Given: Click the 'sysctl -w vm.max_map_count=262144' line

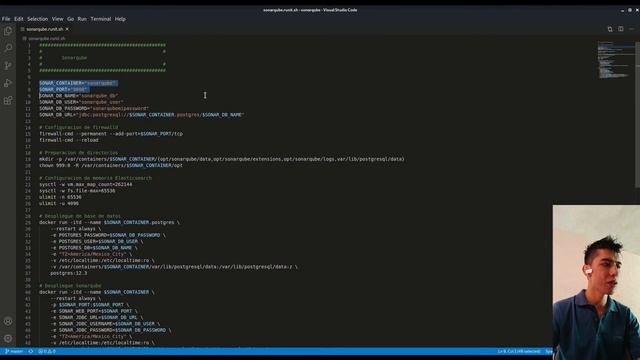Looking at the screenshot, I should click(86, 184).
